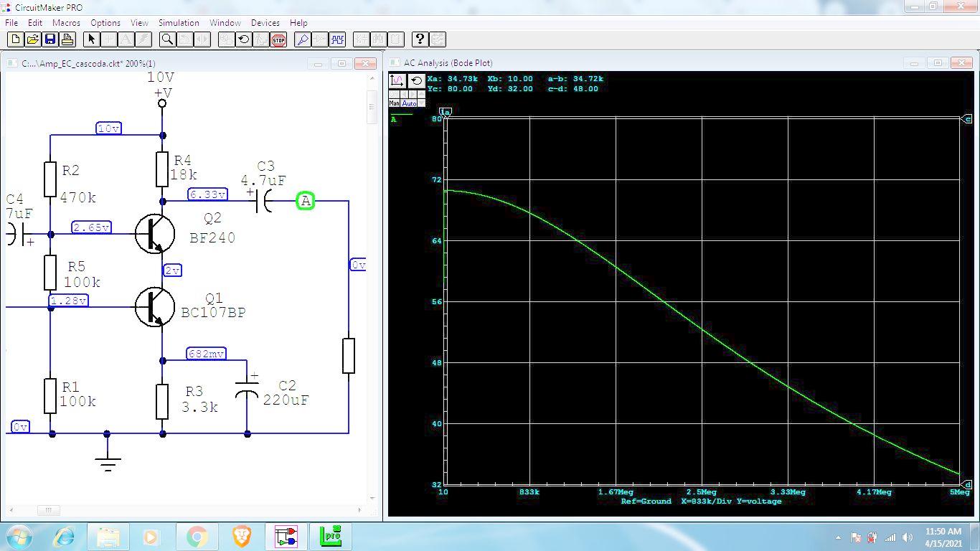980x551 pixels.
Task: Open the Windows Start menu
Action: [19, 537]
